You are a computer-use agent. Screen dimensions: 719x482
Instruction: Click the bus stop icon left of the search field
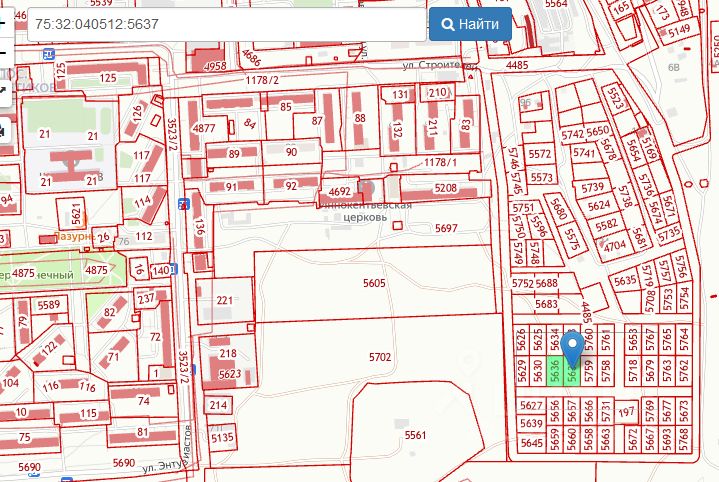48,54
